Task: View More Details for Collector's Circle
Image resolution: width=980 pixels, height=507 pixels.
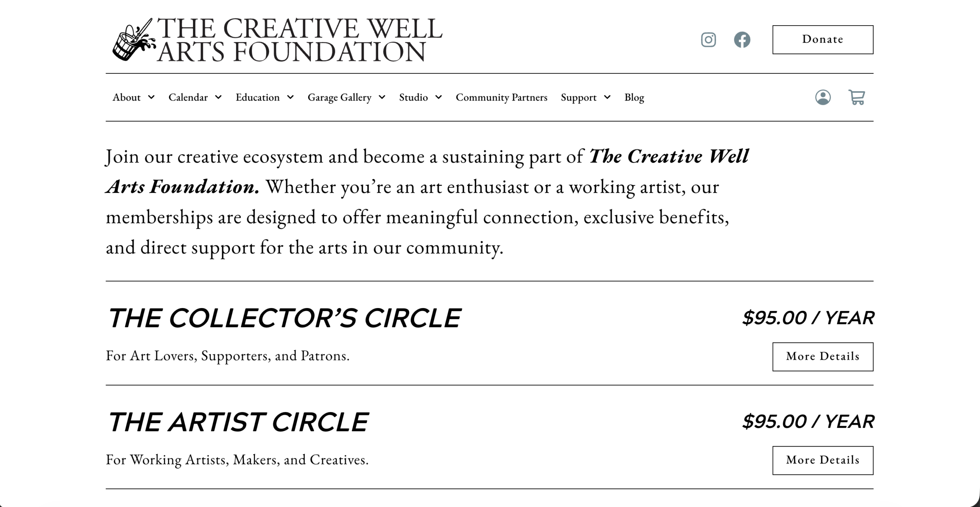Action: (823, 357)
